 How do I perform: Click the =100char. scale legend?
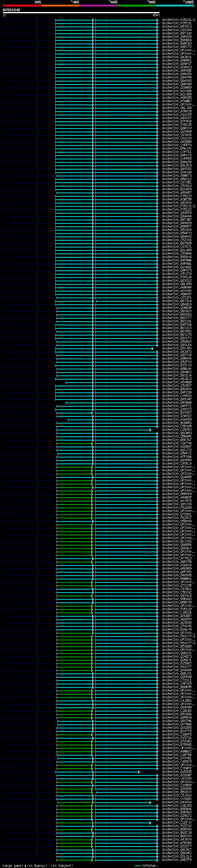point(147,866)
